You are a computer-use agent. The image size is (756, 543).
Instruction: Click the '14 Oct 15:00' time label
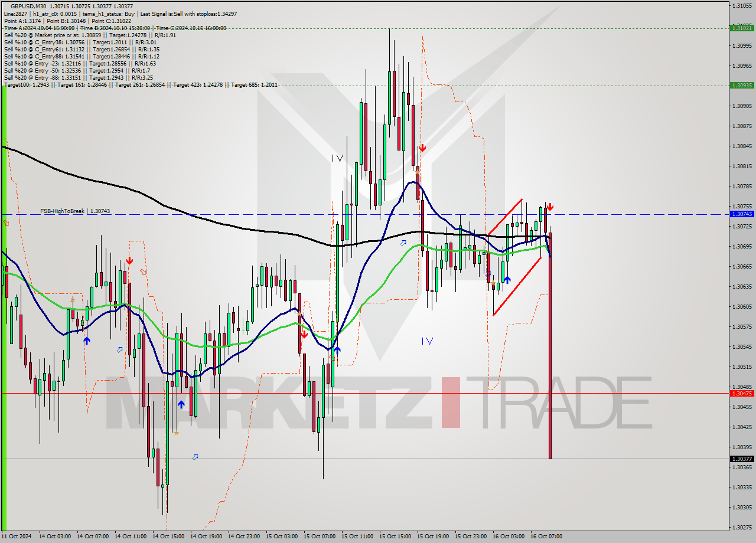click(168, 537)
